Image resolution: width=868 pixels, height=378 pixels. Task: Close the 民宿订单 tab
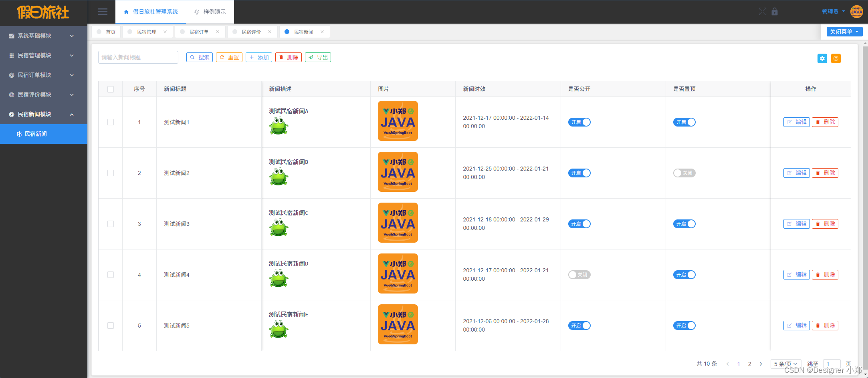coord(218,32)
